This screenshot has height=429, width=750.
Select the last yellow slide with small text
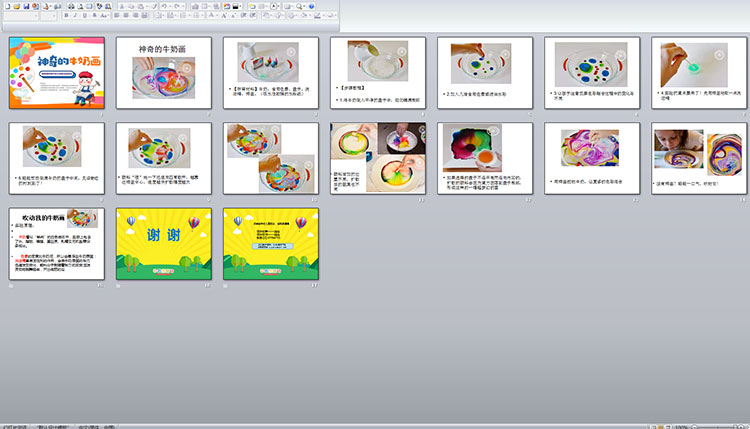click(271, 244)
